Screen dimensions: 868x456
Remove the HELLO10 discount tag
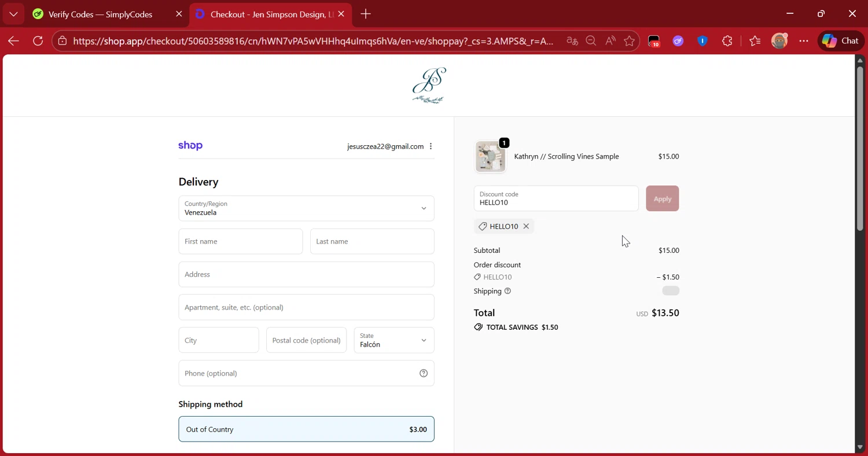tap(526, 226)
